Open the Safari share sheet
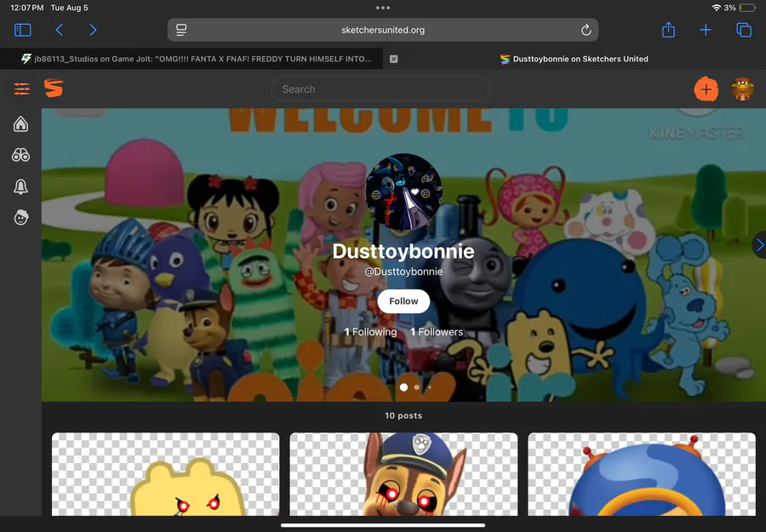The image size is (766, 532). tap(668, 30)
